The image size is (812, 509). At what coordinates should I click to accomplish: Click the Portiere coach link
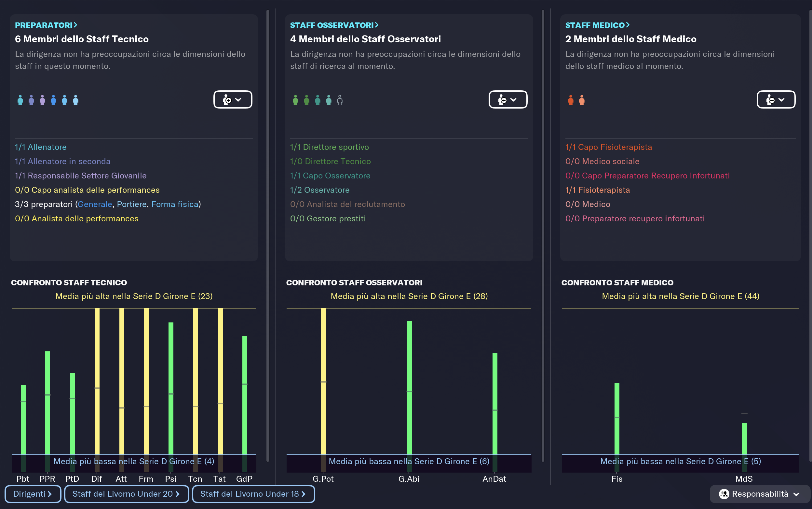132,204
